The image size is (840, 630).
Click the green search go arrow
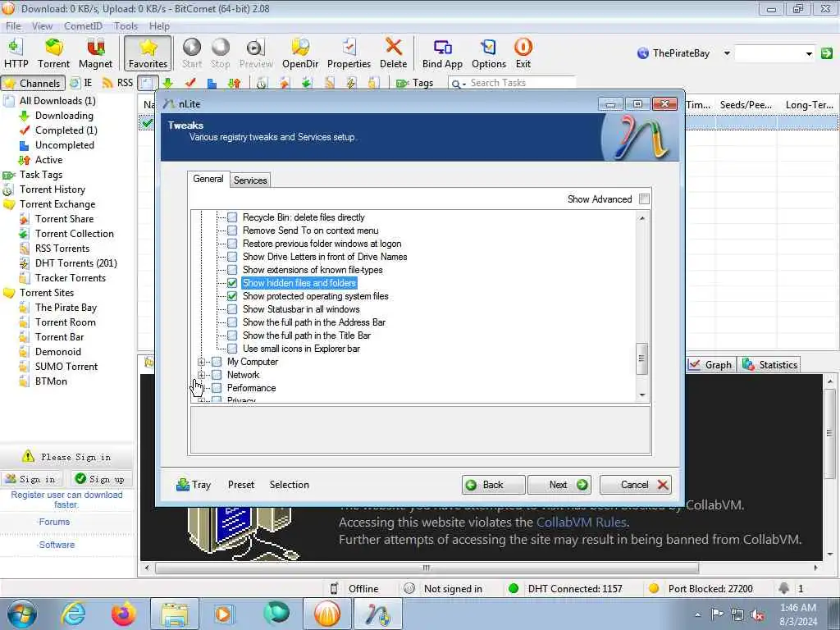[827, 53]
